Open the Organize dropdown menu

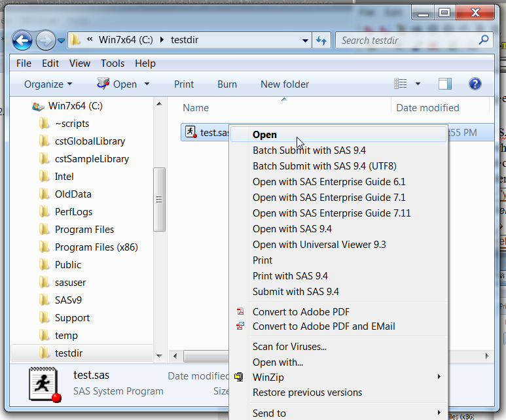[48, 84]
